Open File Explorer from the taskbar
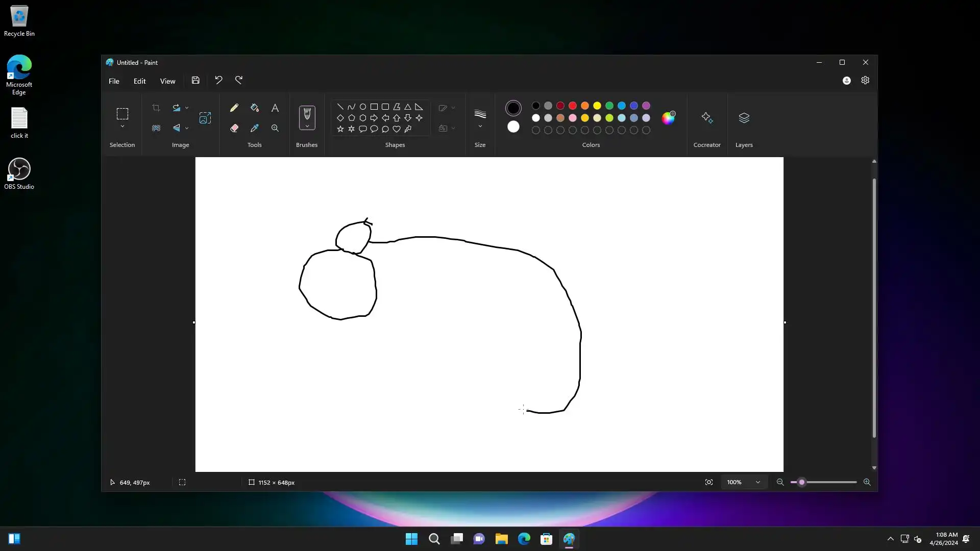980x551 pixels. coord(501,539)
